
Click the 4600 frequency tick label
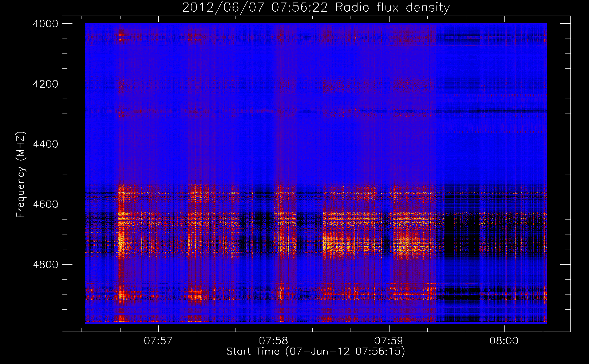click(x=46, y=204)
